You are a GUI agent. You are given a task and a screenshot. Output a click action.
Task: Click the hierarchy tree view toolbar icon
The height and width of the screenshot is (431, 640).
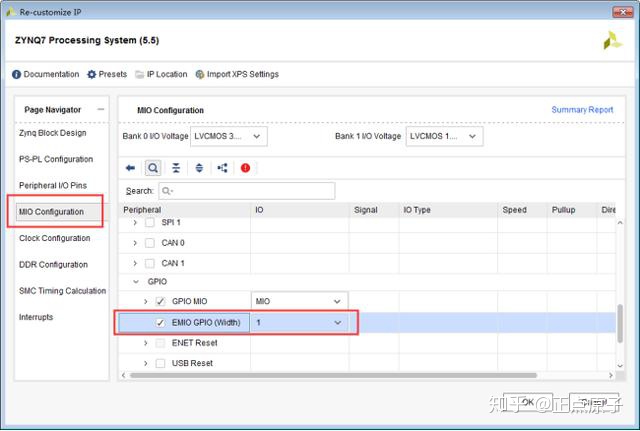[222, 168]
